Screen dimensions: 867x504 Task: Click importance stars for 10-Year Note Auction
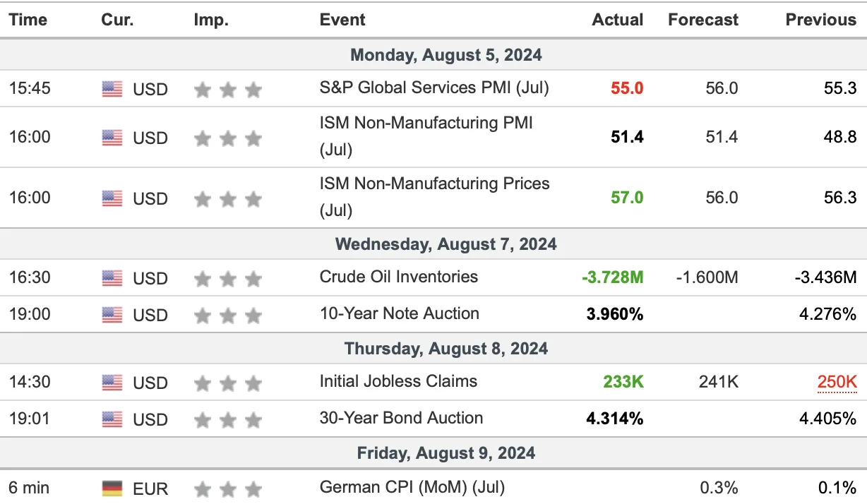228,315
